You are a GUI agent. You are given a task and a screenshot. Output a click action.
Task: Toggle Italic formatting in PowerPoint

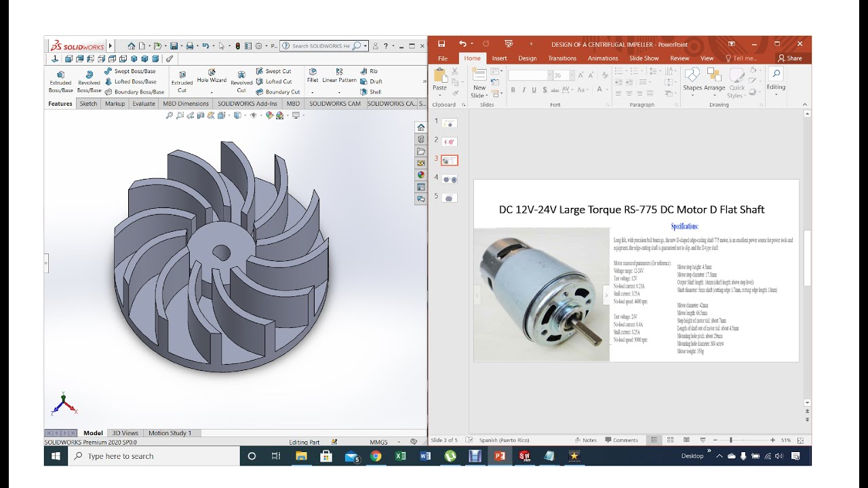point(524,89)
